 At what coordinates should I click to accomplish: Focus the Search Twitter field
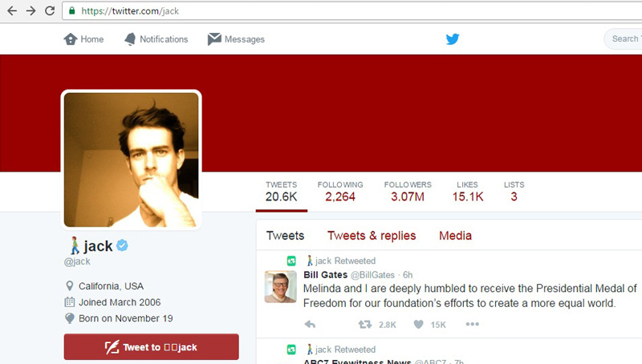624,38
